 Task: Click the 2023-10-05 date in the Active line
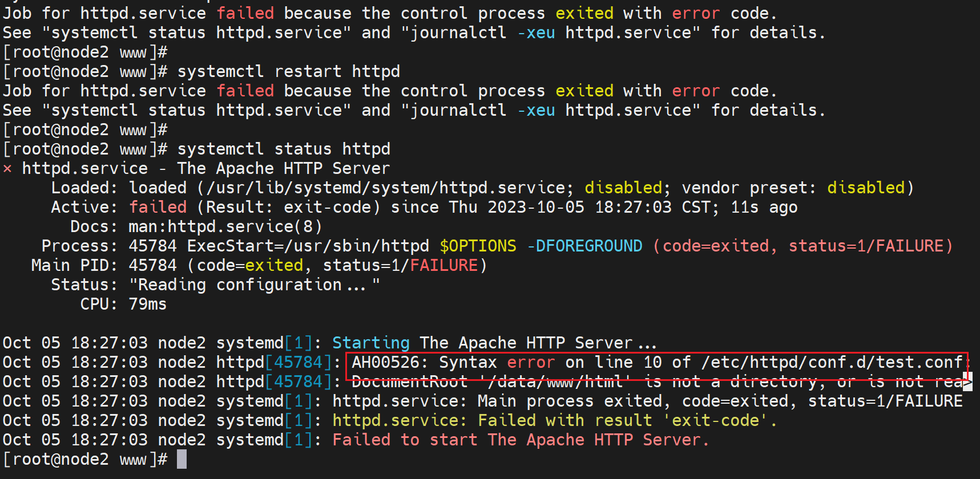(535, 208)
